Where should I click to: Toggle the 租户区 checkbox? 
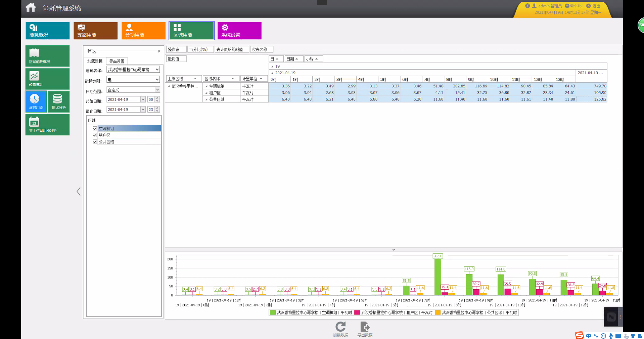pyautogui.click(x=95, y=135)
